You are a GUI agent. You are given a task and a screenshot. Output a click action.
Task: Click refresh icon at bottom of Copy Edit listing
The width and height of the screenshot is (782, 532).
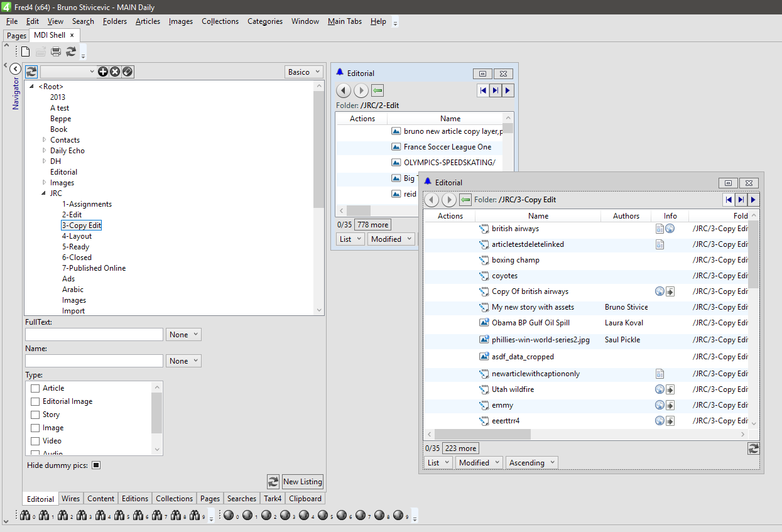coord(754,448)
